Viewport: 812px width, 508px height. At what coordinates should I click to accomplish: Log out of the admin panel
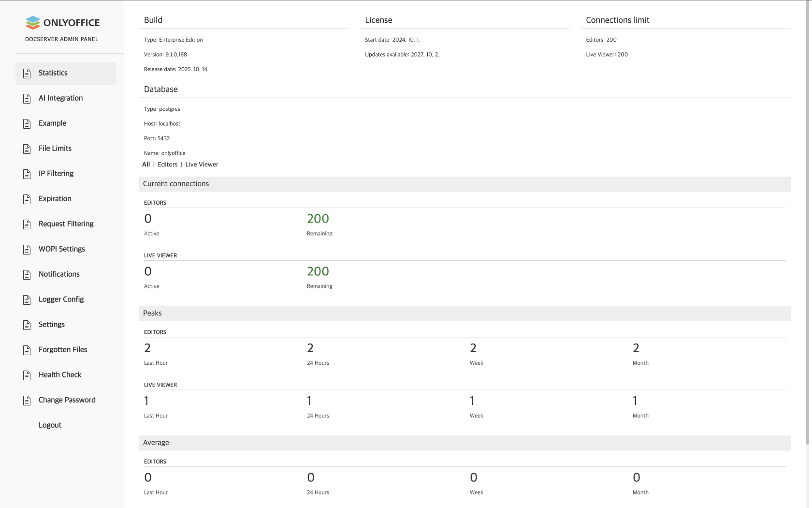tap(50, 425)
